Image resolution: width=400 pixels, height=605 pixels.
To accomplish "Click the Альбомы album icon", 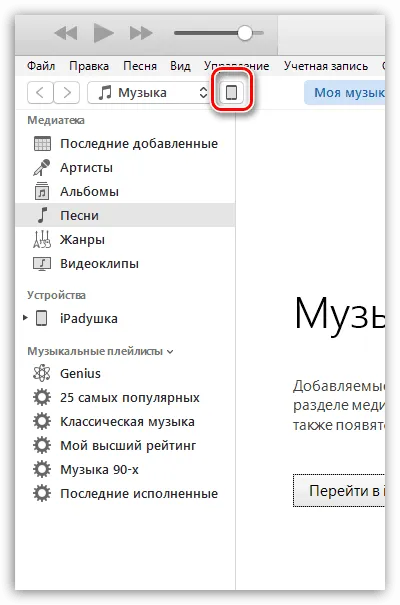I will click(x=42, y=191).
